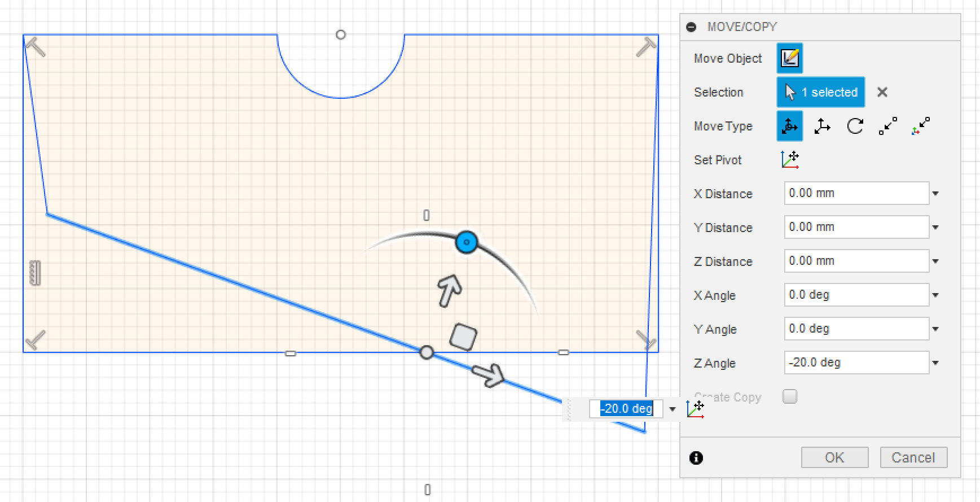Open the Z Distance dropdown arrow
The width and height of the screenshot is (980, 502).
coord(935,261)
